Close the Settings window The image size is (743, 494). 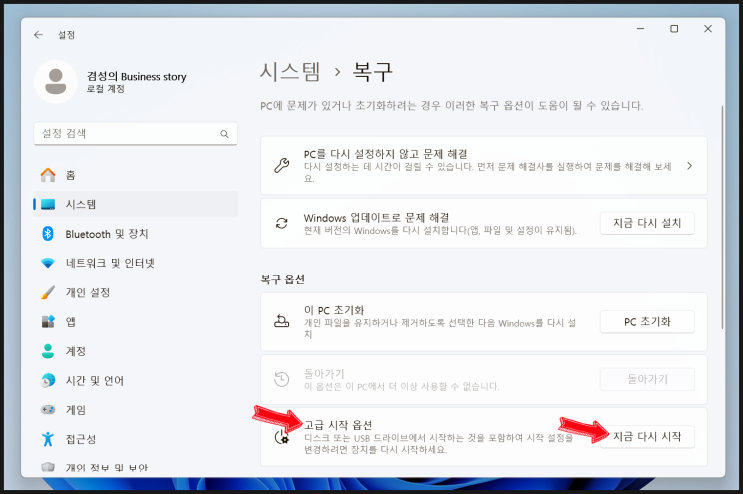click(x=708, y=29)
